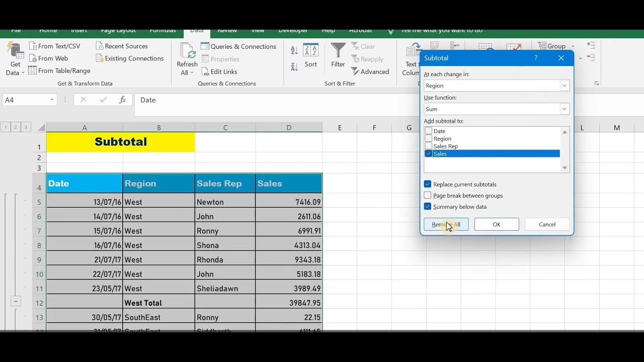Check the Sales Rep subtotal checkbox
This screenshot has width=644, height=362.
[x=429, y=146]
